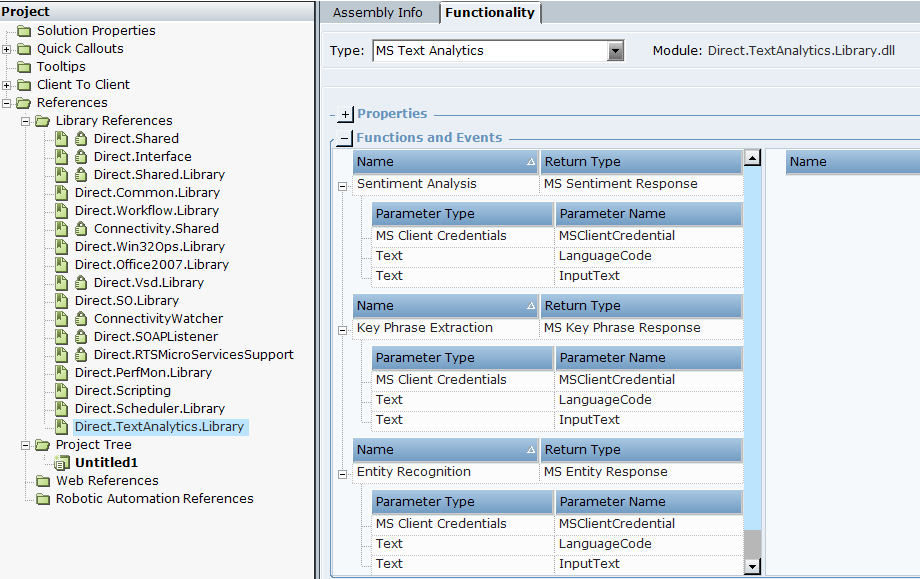
Task: Switch to the Assembly Info tab
Action: [x=378, y=13]
